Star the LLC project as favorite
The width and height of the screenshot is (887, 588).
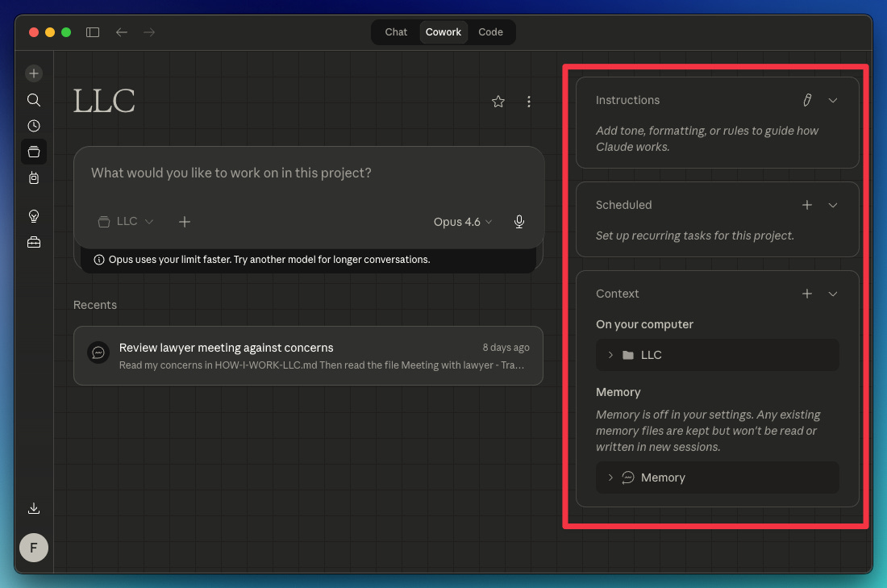(498, 102)
